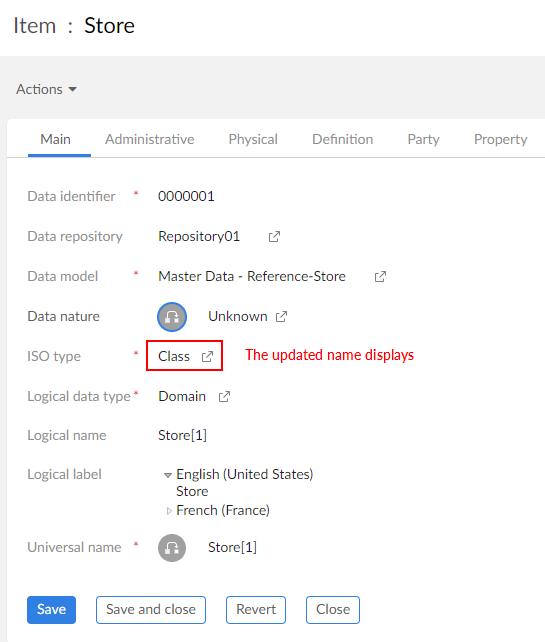Open the Actions dropdown menu
Viewport: 545px width, 642px height.
[x=46, y=89]
